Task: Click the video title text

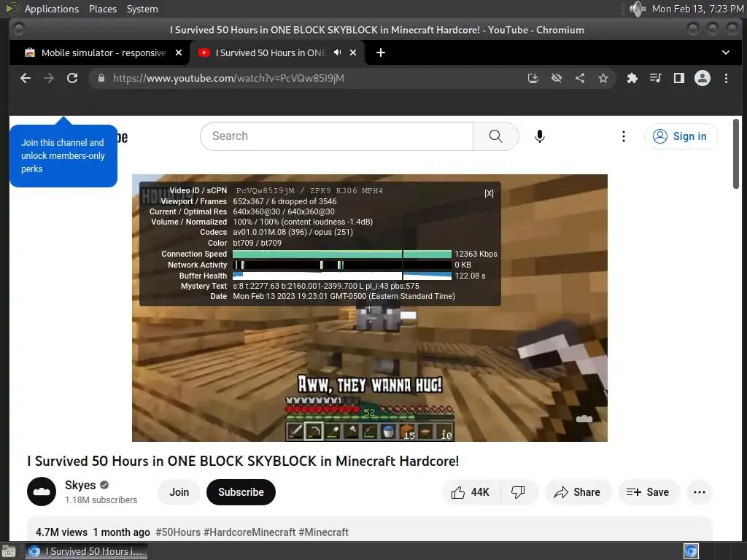Action: (243, 461)
